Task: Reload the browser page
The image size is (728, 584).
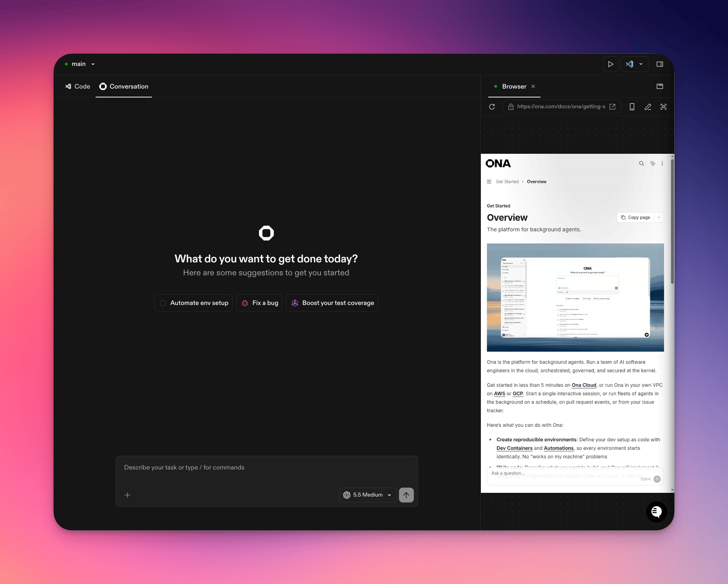Action: 492,107
